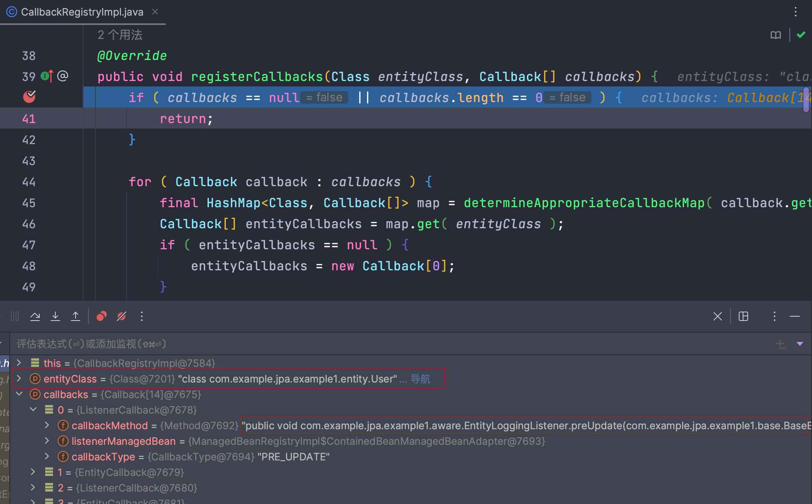Expand callbackMethod field node

pos(47,425)
